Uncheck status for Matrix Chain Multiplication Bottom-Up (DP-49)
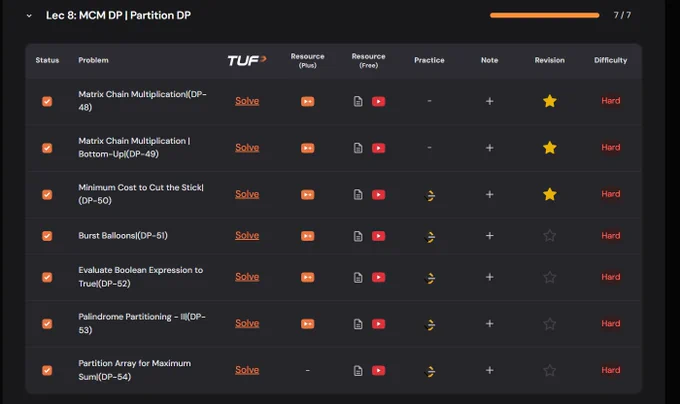 pos(47,148)
